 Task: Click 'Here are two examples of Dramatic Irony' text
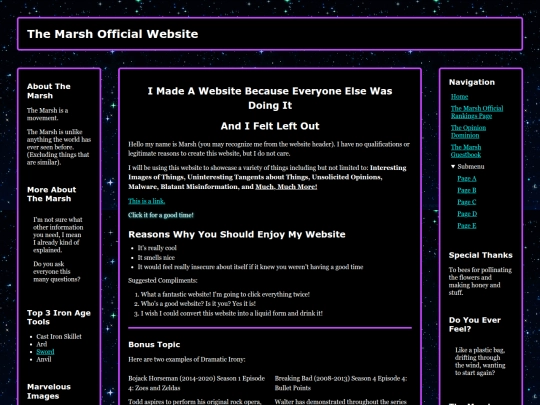(187, 359)
